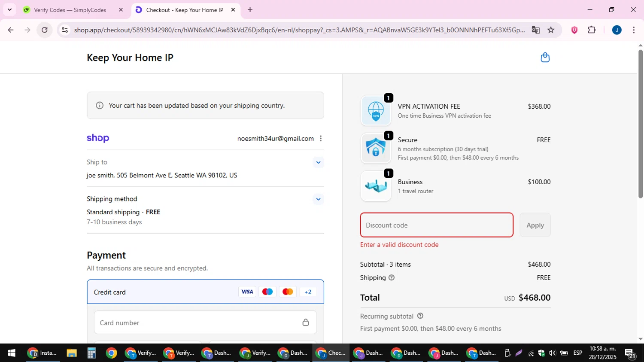Click the email noesmith34ur@gmail.com
Screen dimensions: 644x362
click(x=275, y=139)
